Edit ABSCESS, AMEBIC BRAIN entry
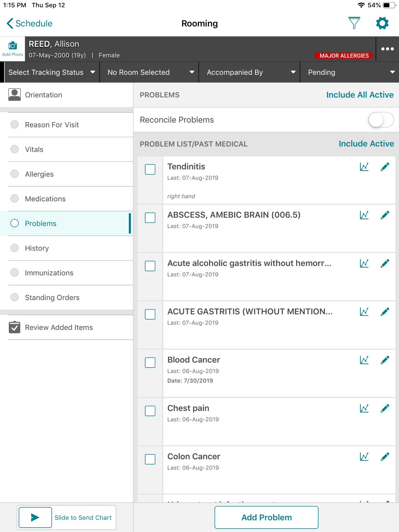 pos(385,215)
